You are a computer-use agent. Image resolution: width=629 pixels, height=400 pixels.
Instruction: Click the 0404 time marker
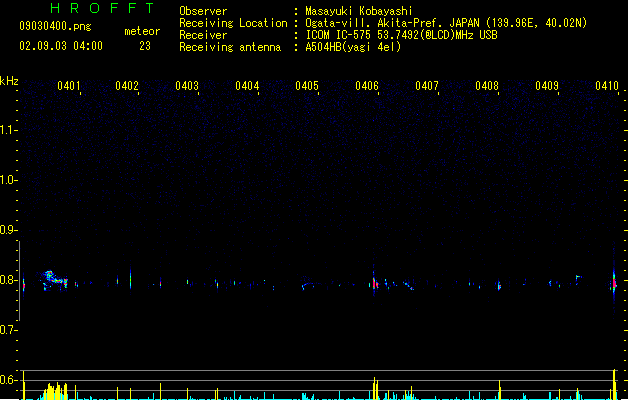[247, 86]
